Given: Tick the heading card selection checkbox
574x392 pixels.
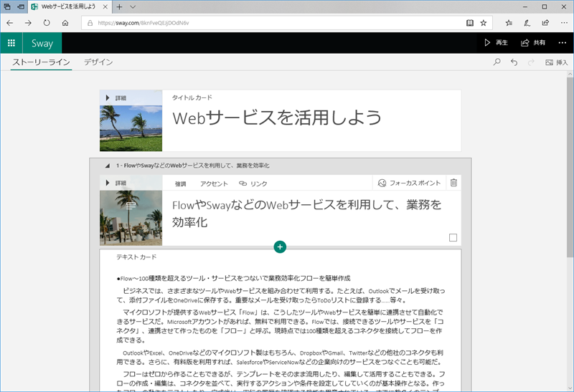Looking at the screenshot, I should pyautogui.click(x=453, y=238).
